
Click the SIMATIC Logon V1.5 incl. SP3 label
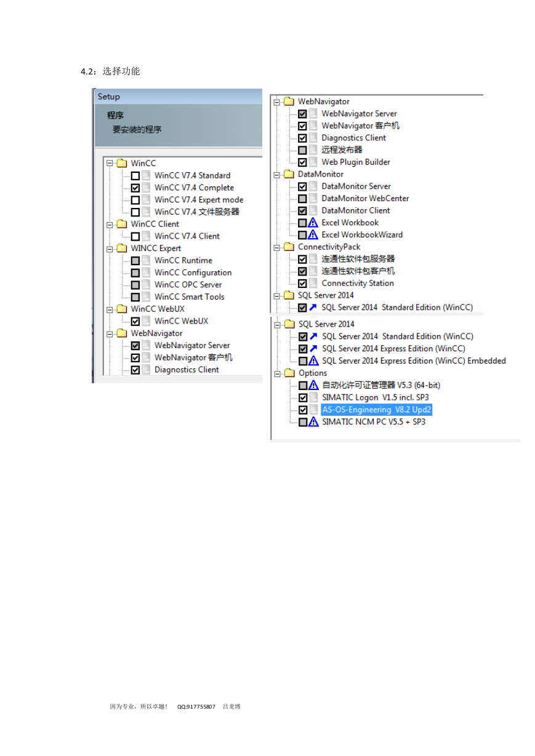(x=376, y=397)
